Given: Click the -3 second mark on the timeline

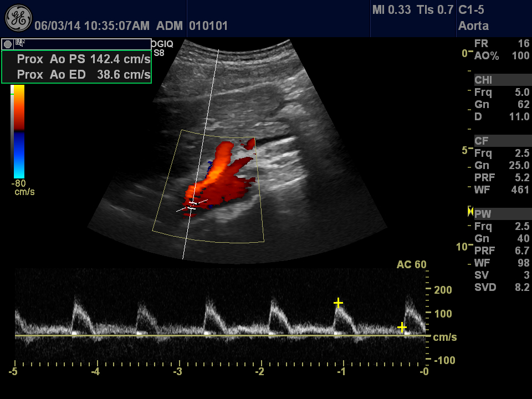Looking at the screenshot, I should (x=178, y=371).
